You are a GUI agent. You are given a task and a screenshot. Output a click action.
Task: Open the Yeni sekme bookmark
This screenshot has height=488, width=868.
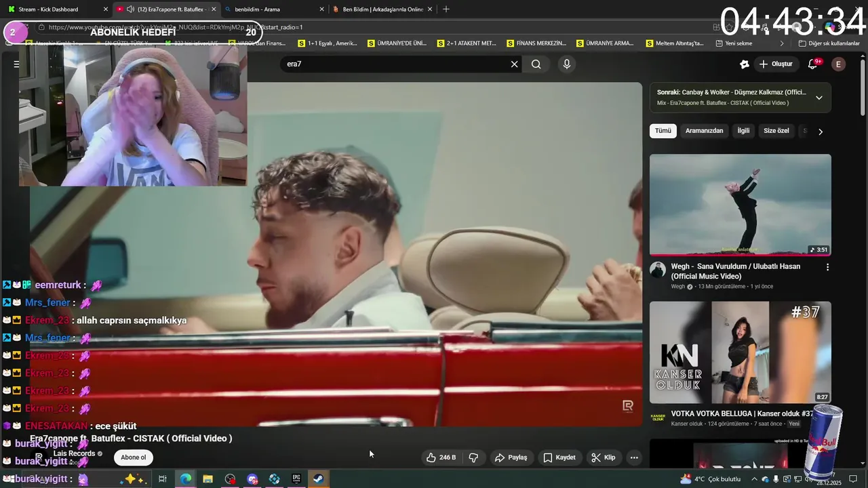(734, 43)
